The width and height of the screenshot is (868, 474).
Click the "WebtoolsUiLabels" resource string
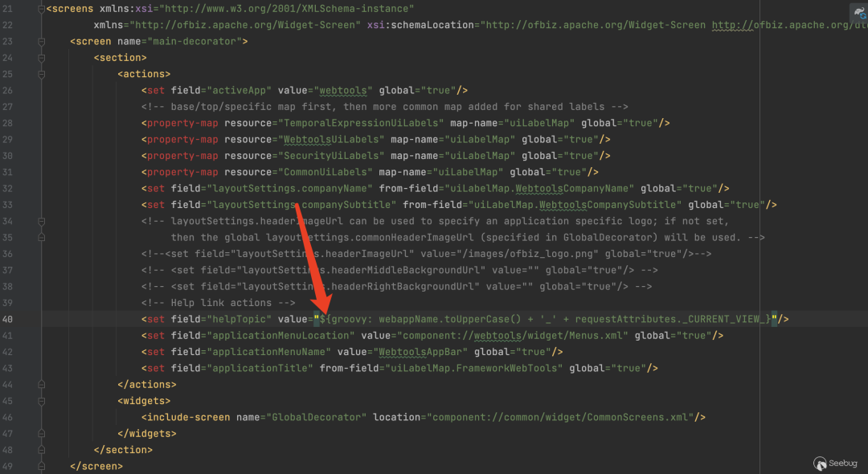(331, 139)
